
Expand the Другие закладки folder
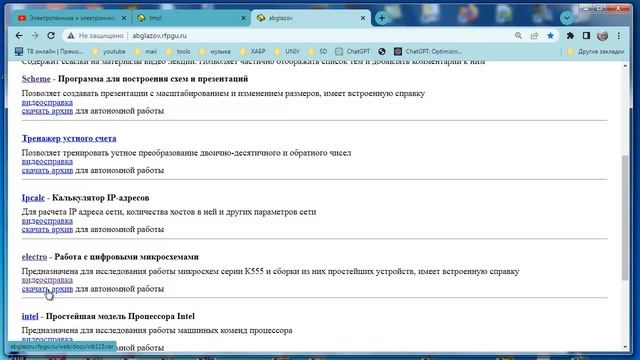click(x=596, y=51)
